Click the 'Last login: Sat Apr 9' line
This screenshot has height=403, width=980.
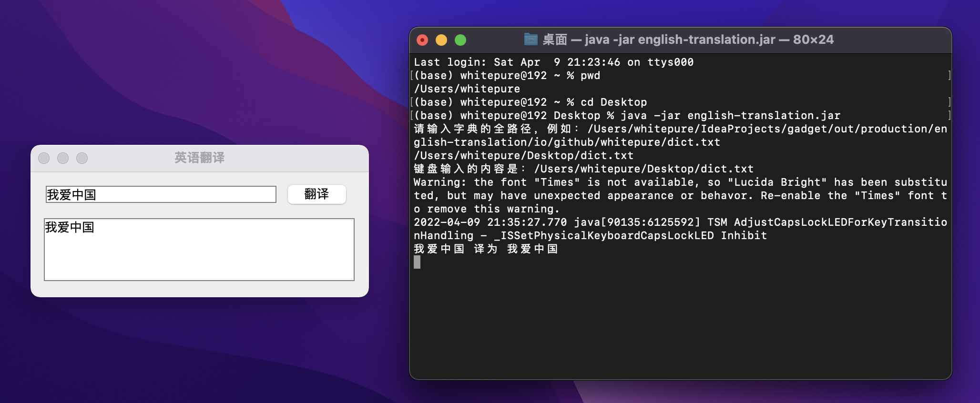coord(553,62)
